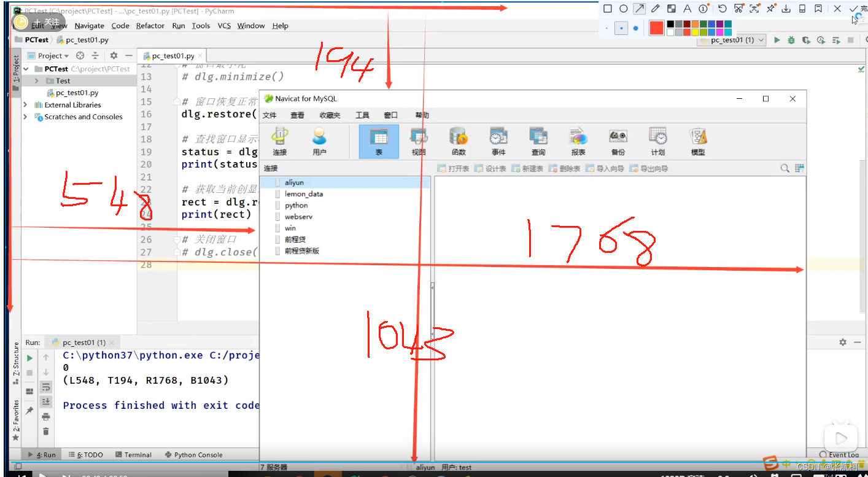Undo the last annotation
Image resolution: width=868 pixels, height=477 pixels.
pyautogui.click(x=723, y=9)
